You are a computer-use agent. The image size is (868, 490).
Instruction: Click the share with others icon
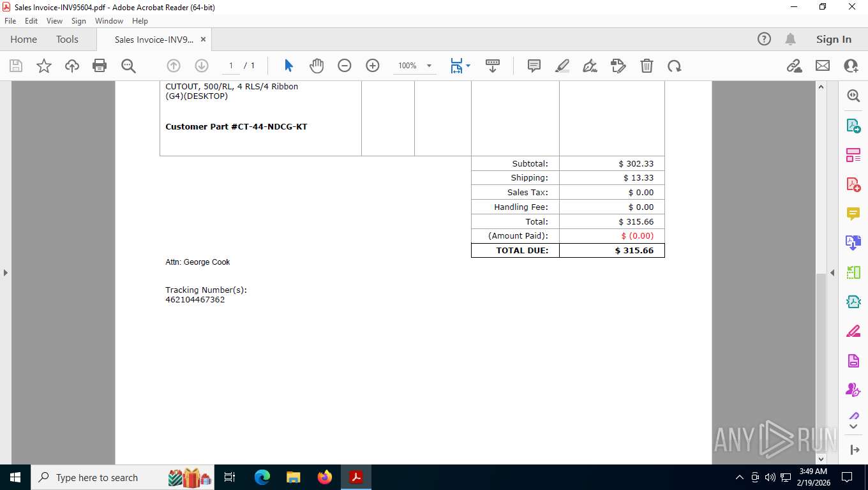click(851, 66)
